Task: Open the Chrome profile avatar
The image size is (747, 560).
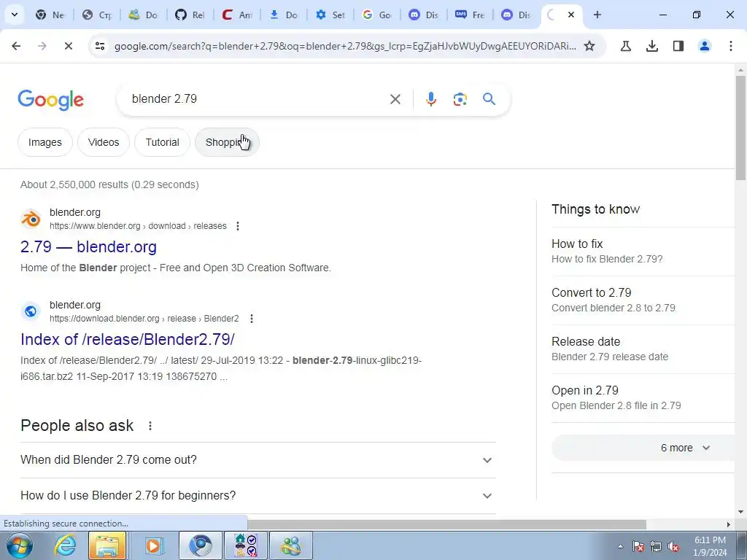Action: point(705,46)
